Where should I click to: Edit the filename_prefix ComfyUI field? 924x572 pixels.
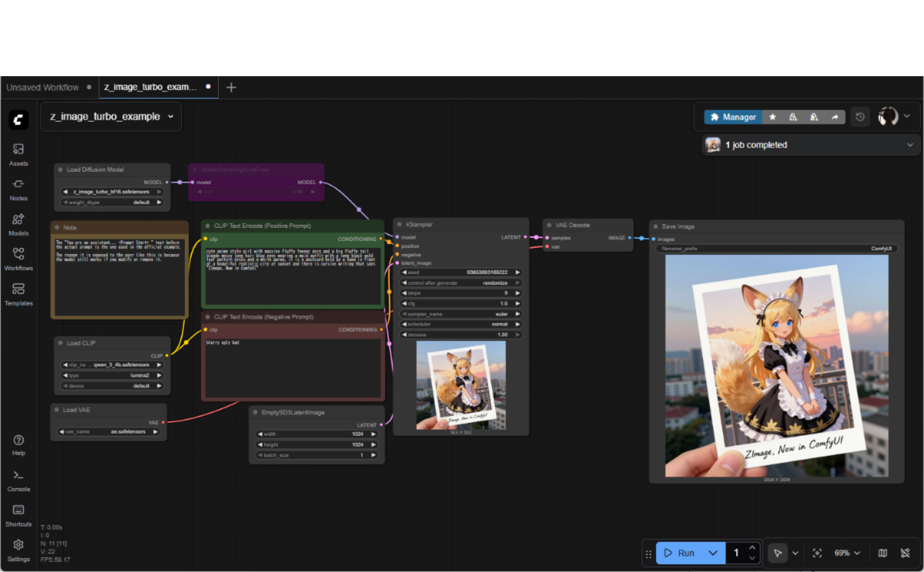776,249
